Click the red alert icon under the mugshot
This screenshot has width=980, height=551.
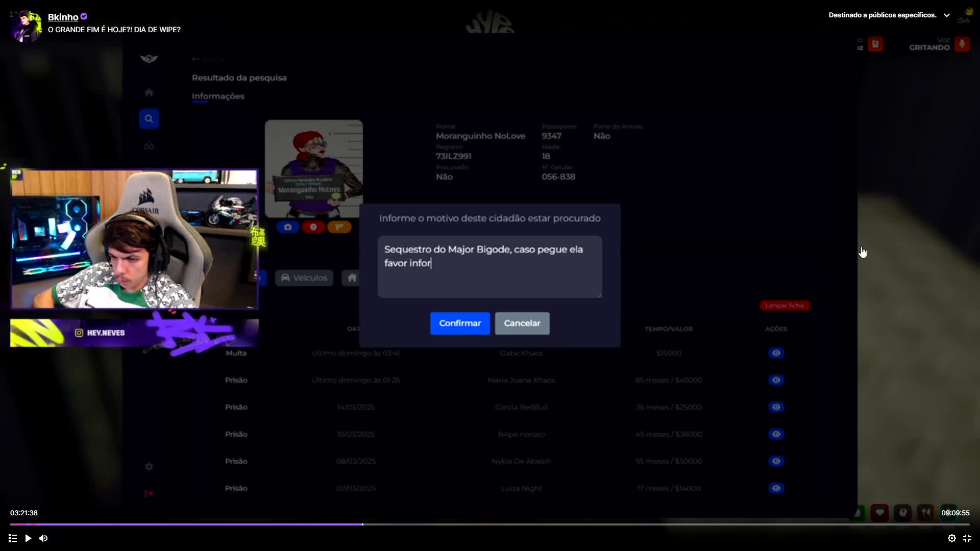point(313,227)
